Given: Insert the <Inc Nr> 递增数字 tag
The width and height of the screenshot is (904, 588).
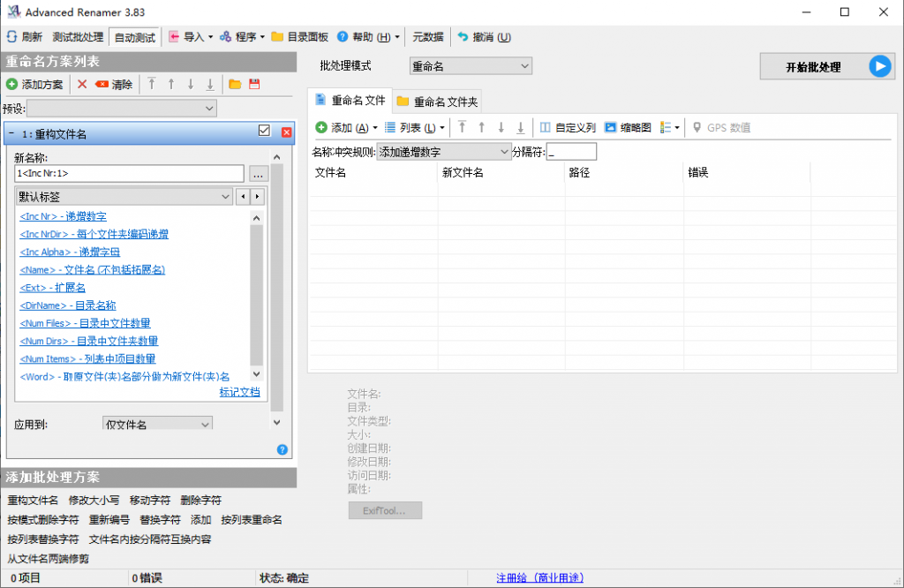Looking at the screenshot, I should point(63,217).
